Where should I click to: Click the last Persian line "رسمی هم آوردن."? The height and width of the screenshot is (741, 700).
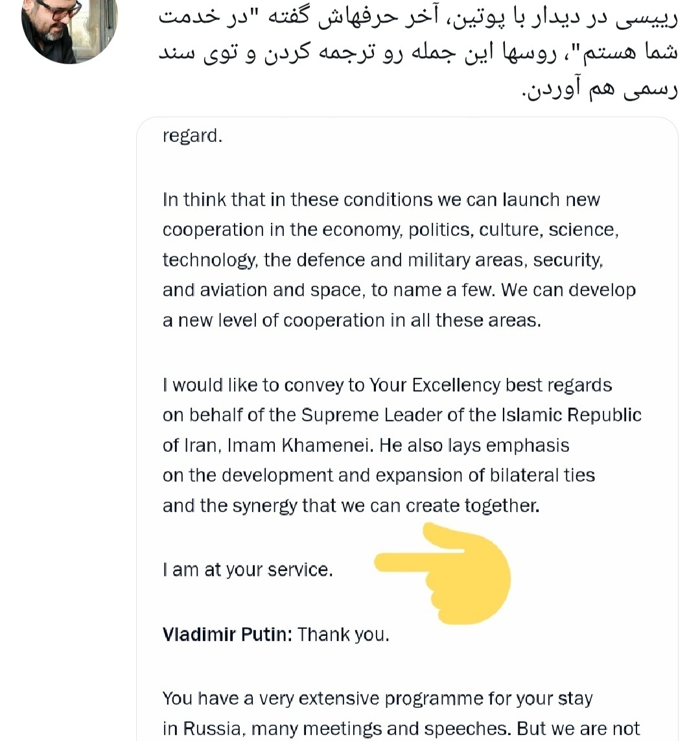pos(600,89)
